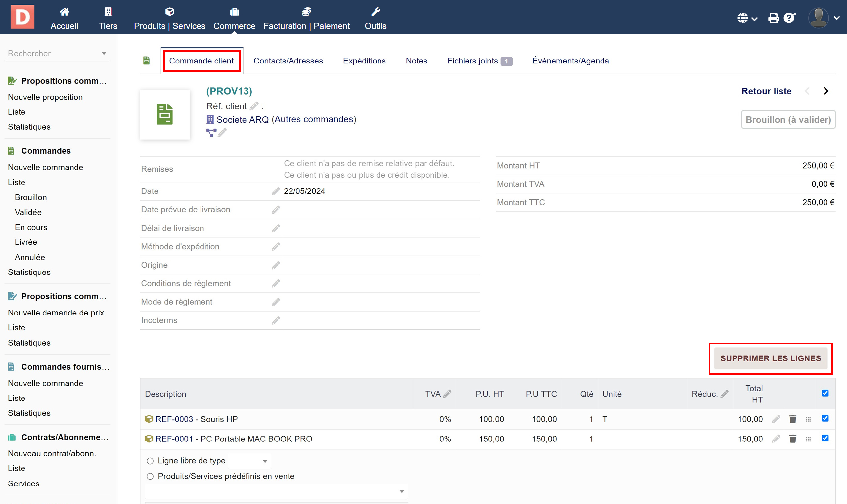Click the SUPPRIMER LES LIGNES button

click(770, 358)
